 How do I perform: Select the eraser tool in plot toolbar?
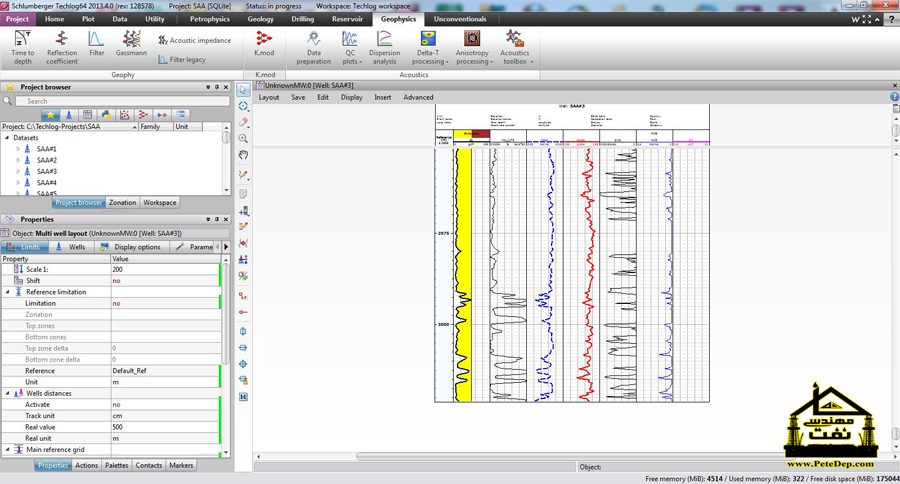coord(243,122)
